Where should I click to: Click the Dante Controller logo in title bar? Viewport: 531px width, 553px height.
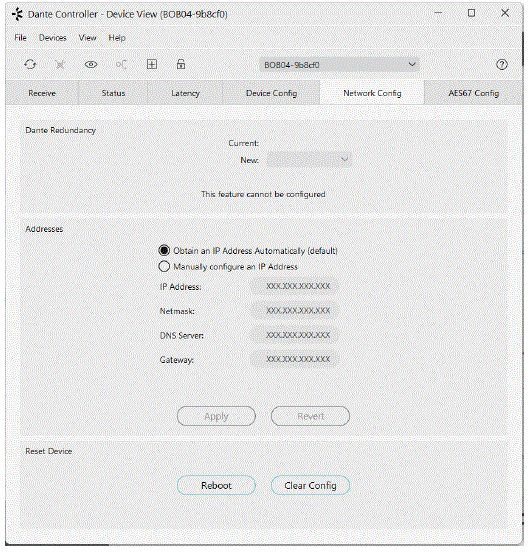[x=17, y=14]
